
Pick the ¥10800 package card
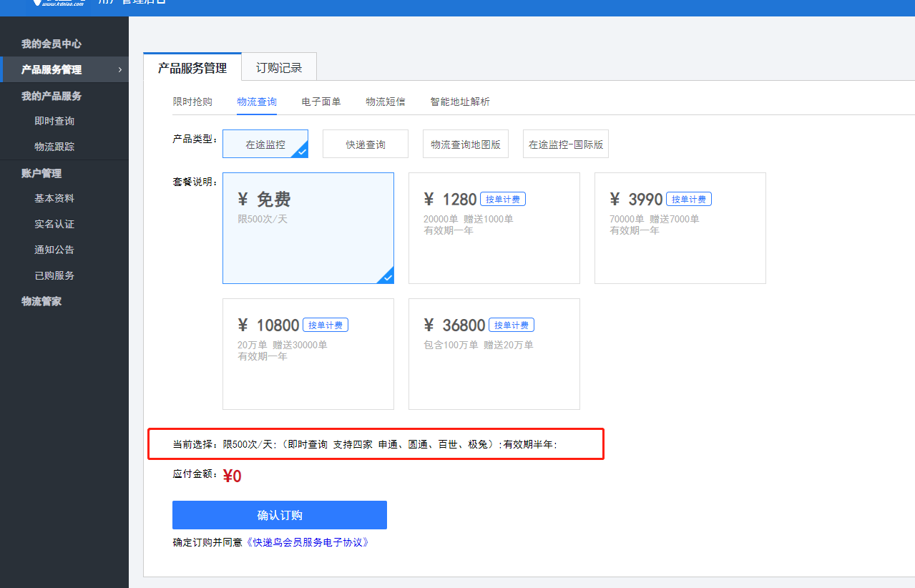308,354
